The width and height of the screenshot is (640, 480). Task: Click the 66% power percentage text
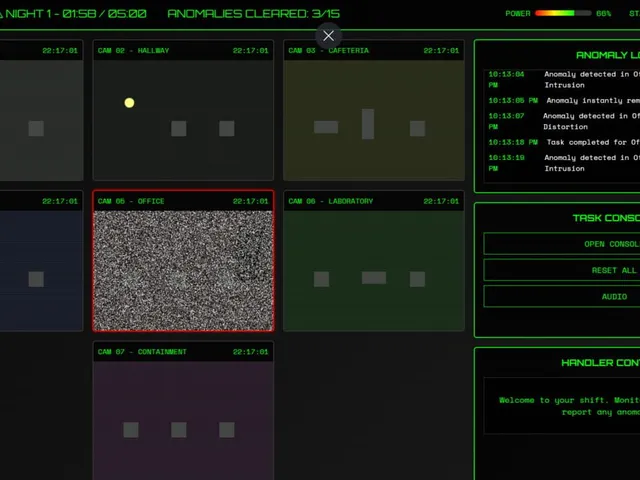coord(603,13)
